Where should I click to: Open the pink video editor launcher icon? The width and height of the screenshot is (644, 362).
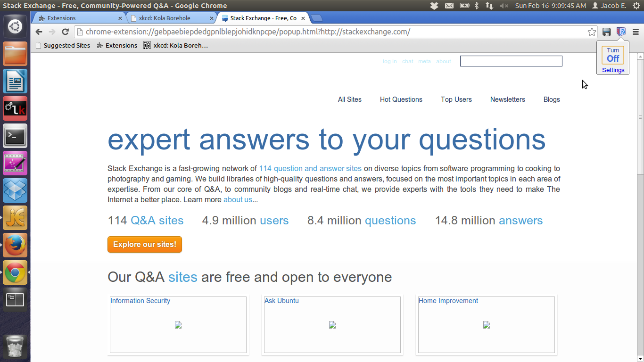(15, 163)
